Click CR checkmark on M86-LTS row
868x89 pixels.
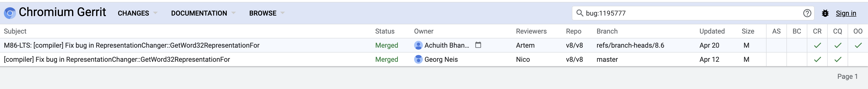point(818,45)
